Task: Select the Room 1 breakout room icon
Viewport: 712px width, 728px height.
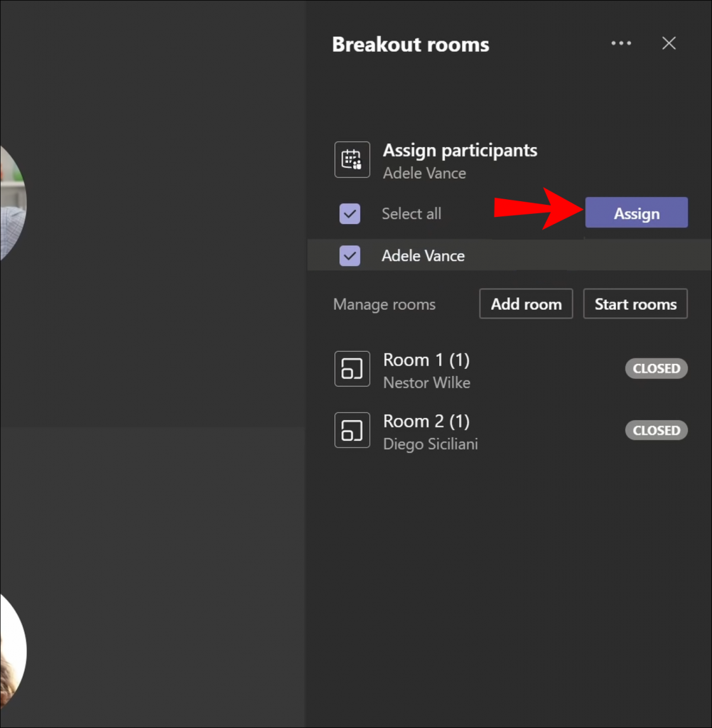Action: tap(352, 369)
